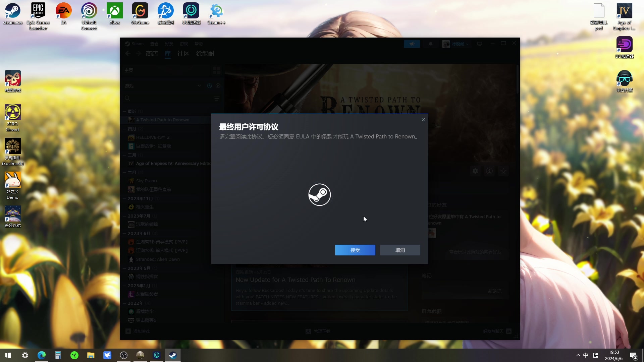Show hidden system tray icons
The image size is (644, 362).
578,355
